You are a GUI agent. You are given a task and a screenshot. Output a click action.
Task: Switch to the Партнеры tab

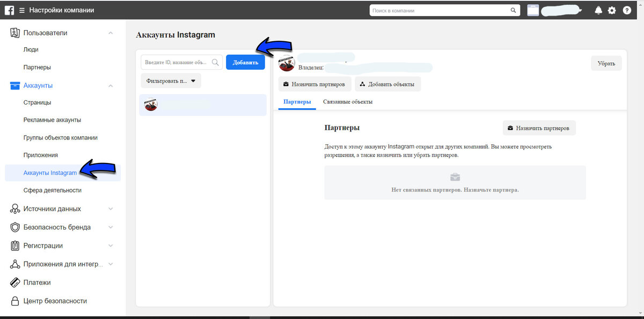tap(297, 102)
